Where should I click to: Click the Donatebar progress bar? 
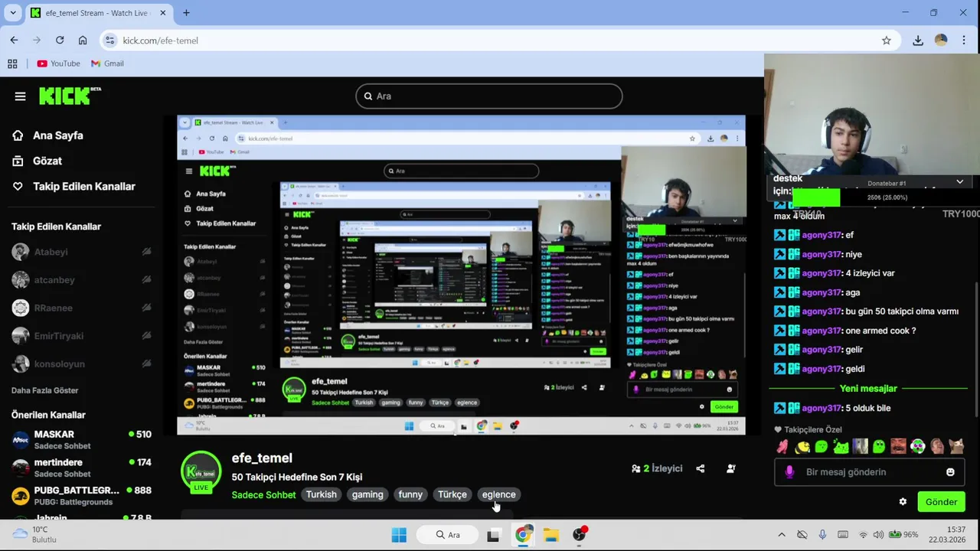tap(887, 197)
